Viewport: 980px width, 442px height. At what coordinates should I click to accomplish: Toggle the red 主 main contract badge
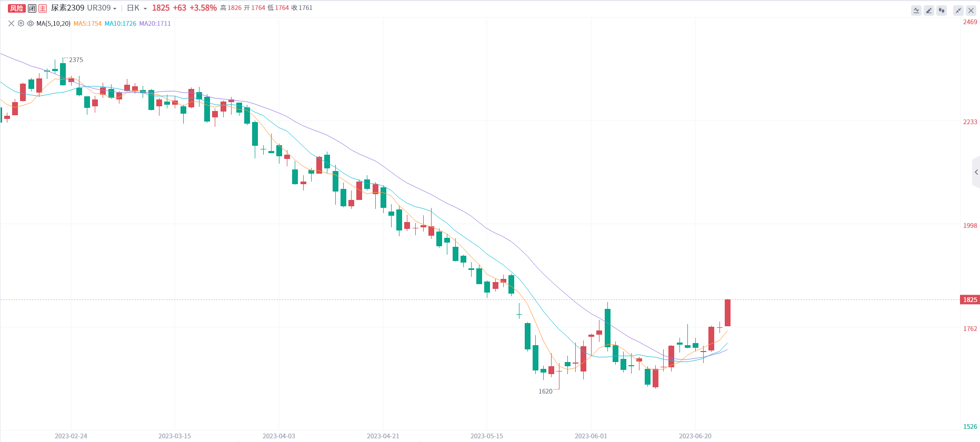coord(43,8)
